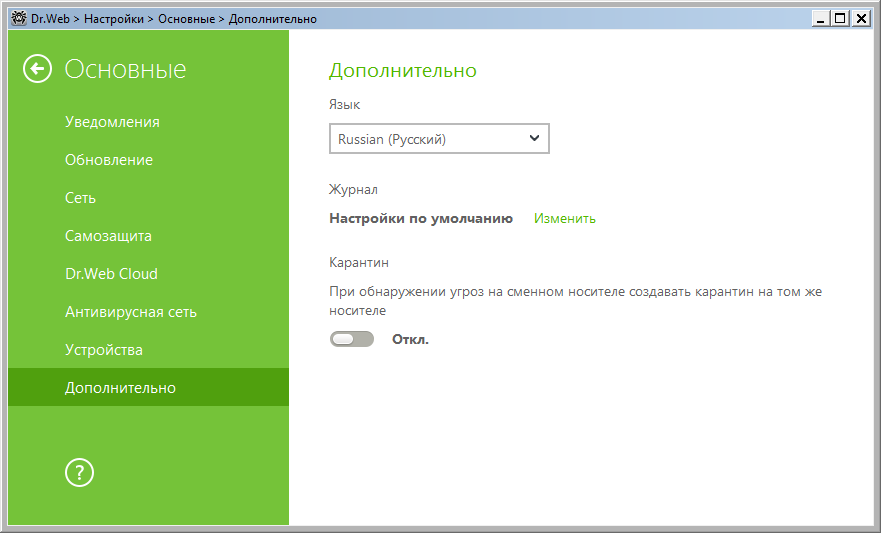
Task: Enable the removable media quarantine toggle
Action: tap(351, 339)
